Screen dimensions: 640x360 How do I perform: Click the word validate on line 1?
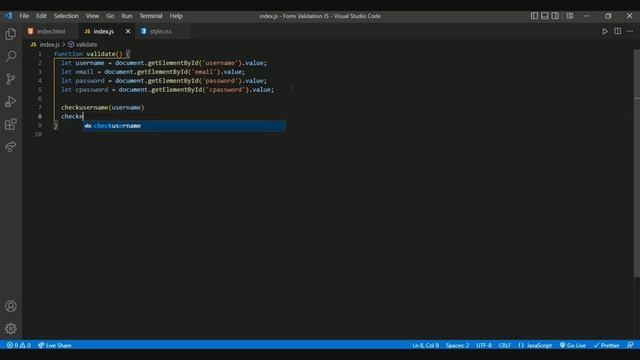(101, 54)
